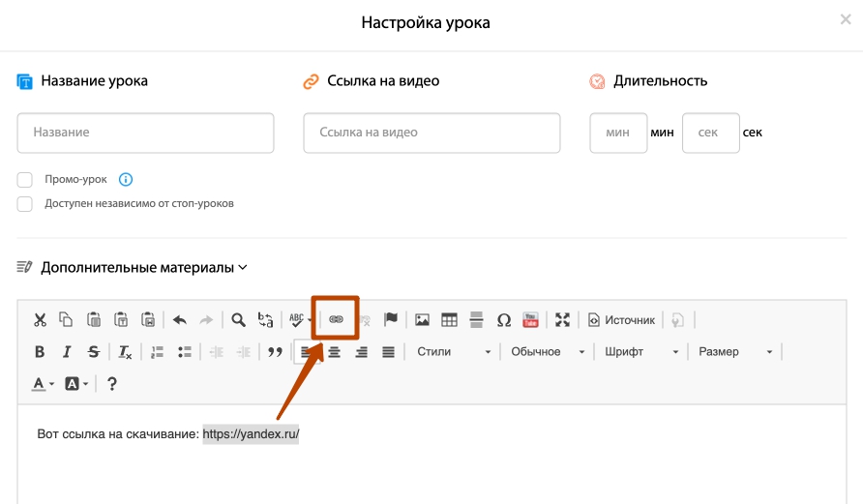Collapse Дополнительные материалы section
This screenshot has height=504, width=863.
143,267
